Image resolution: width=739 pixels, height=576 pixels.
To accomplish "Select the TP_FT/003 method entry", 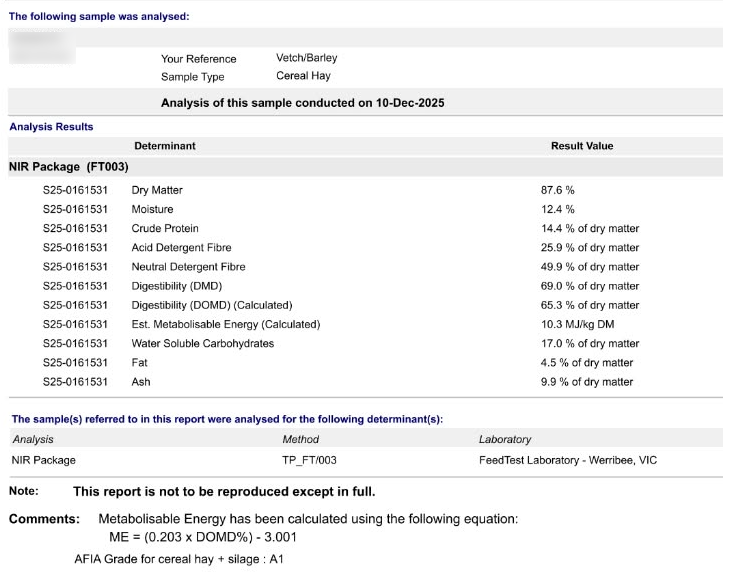I will [x=310, y=460].
